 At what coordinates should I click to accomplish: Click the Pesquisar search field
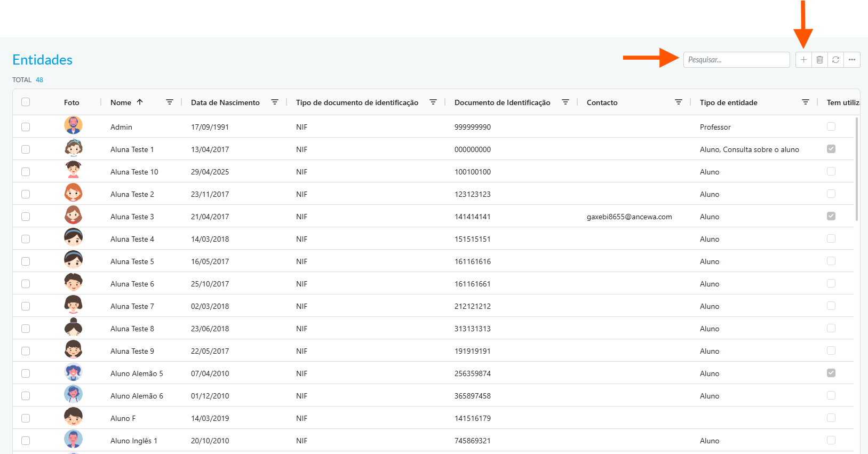tap(736, 60)
